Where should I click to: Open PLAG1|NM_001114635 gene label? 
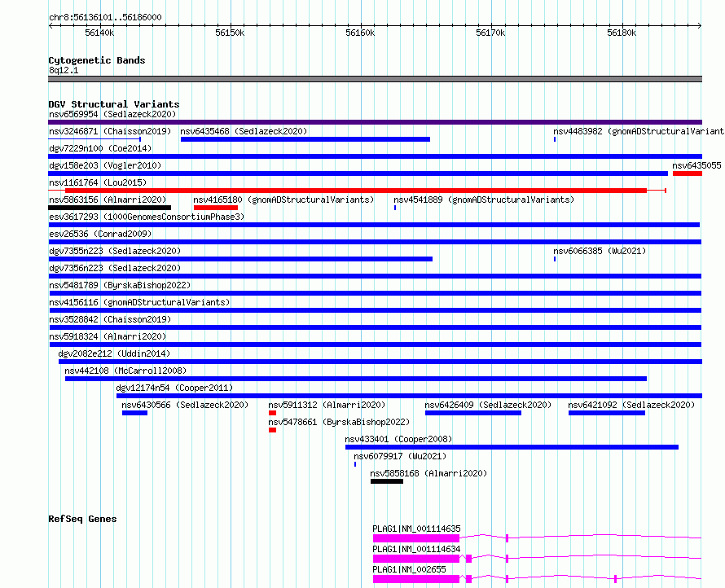[x=416, y=529]
